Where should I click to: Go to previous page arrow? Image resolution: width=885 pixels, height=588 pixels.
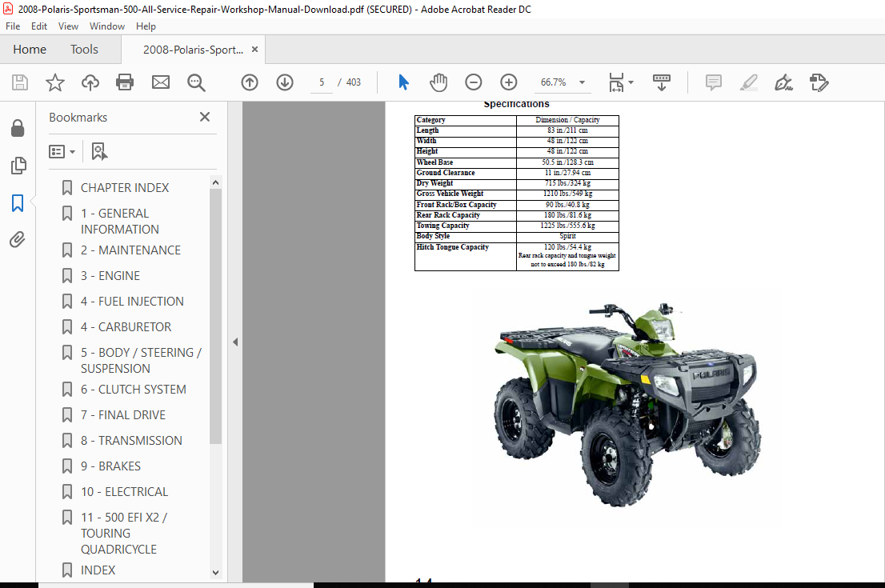[250, 82]
